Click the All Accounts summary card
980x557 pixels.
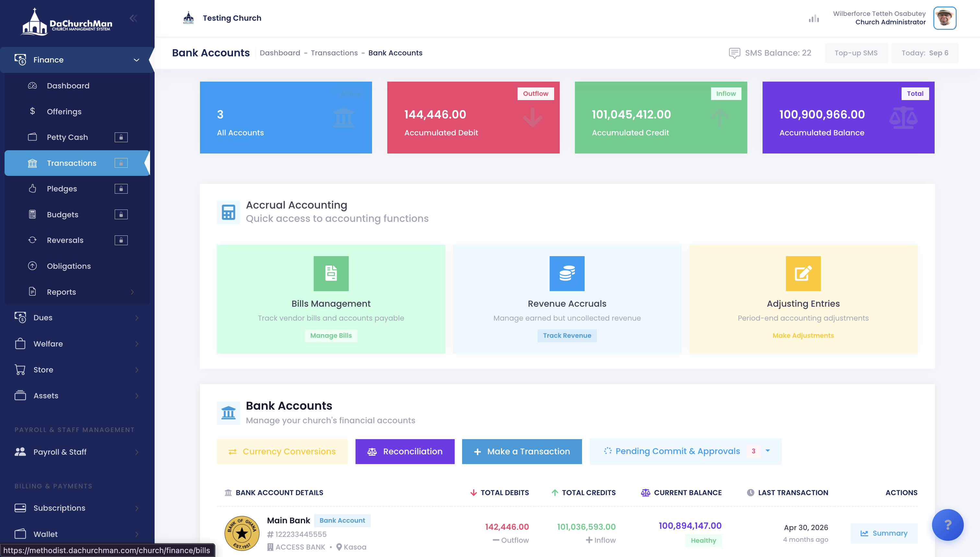click(286, 118)
